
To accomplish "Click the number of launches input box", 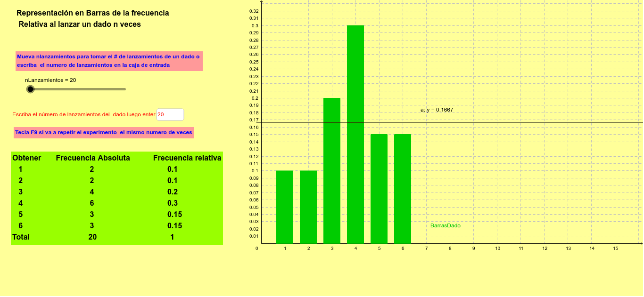I will [170, 114].
